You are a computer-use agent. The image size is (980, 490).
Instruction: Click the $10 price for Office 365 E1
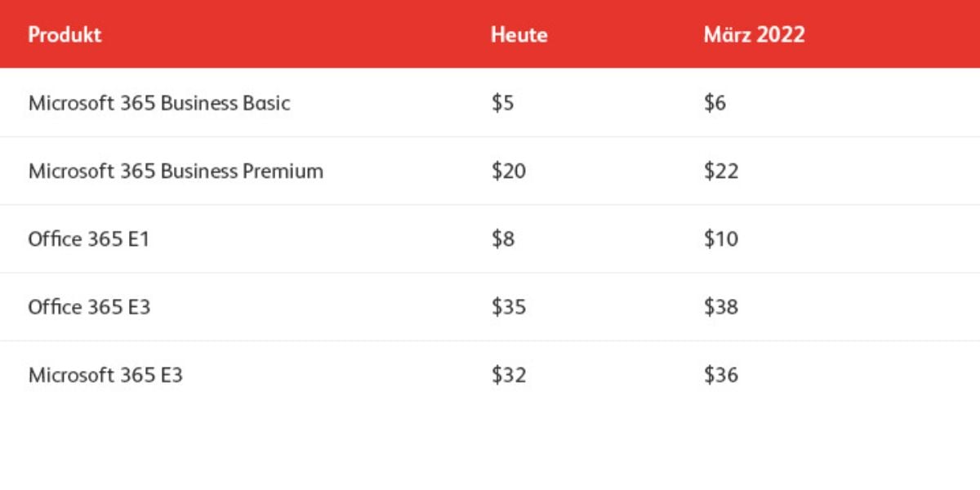point(720,239)
